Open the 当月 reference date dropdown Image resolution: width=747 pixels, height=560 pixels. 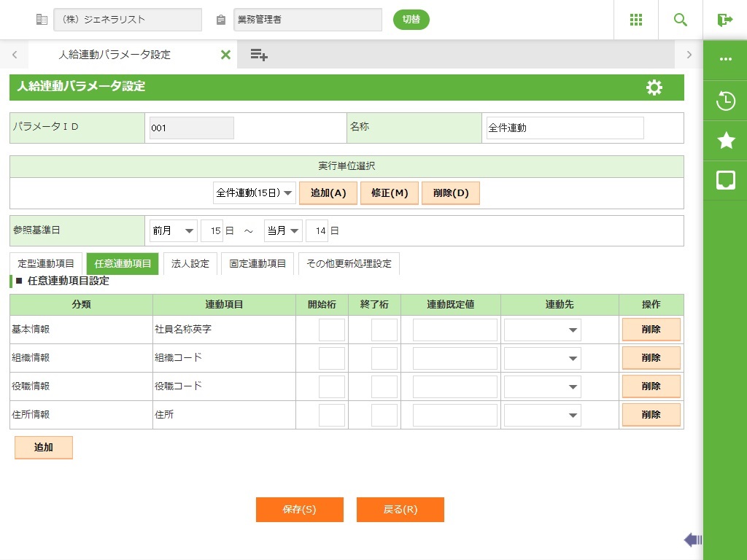pyautogui.click(x=283, y=230)
